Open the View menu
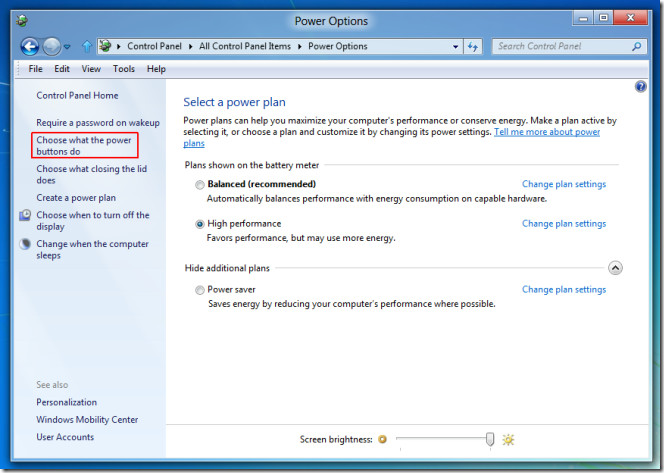Screen dimensions: 664x473 tap(91, 69)
